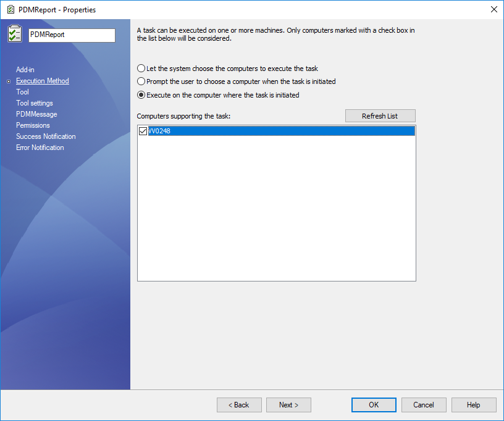This screenshot has width=504, height=421.
Task: Open the Execution Method page
Action: 43,81
